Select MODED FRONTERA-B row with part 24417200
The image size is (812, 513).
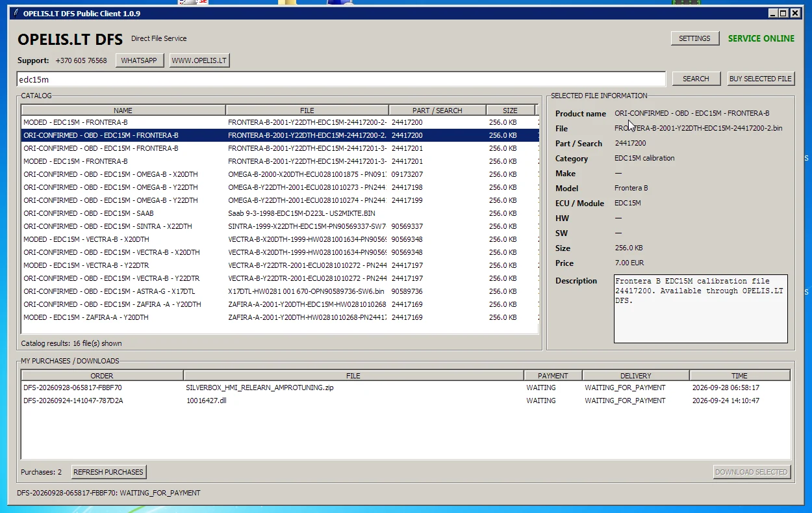pyautogui.click(x=280, y=122)
